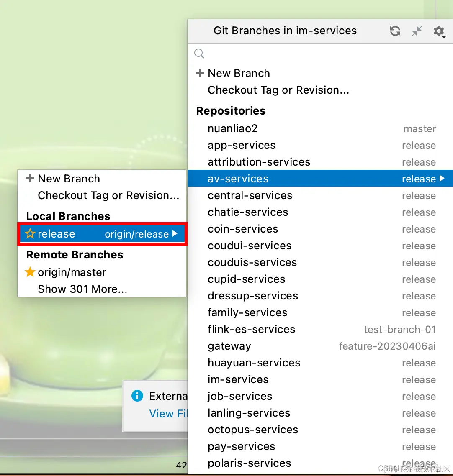Open the octopus-services repository

[x=320, y=430]
